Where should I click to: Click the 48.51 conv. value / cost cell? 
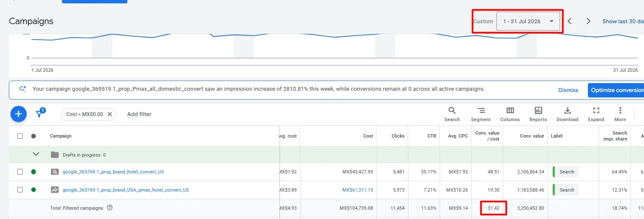(x=494, y=172)
